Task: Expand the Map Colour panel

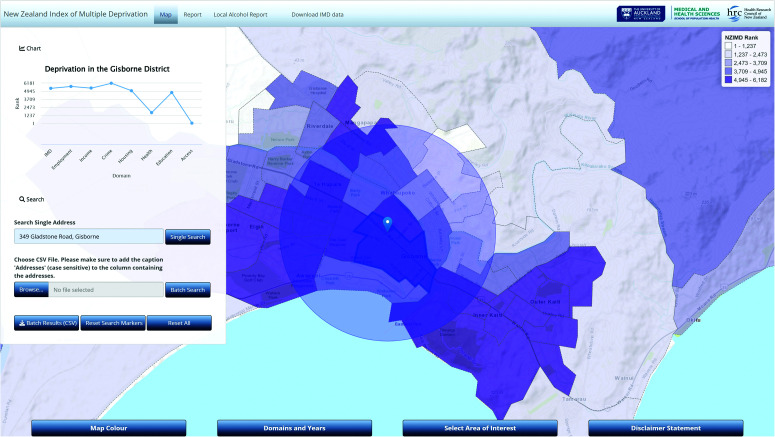Action: [109, 428]
